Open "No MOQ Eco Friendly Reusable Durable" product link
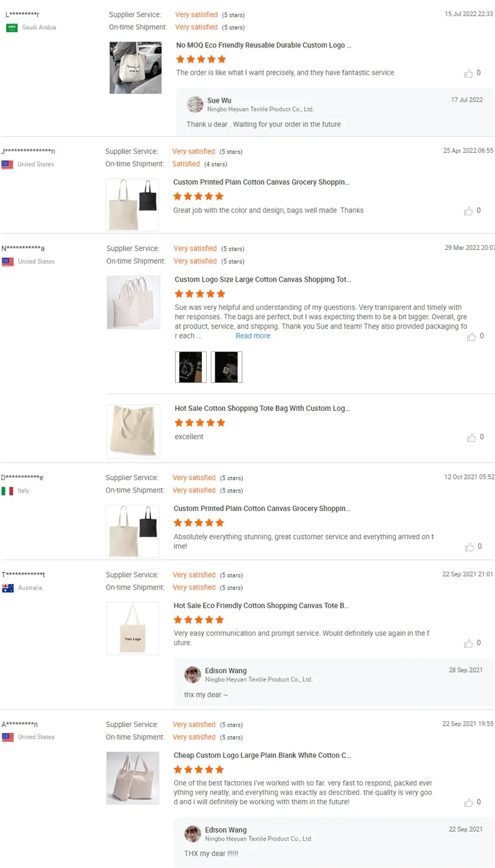The width and height of the screenshot is (495, 868). point(264,45)
